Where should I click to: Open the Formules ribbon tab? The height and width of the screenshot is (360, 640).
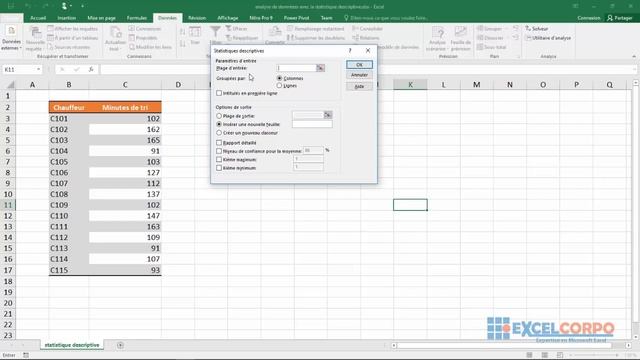tap(137, 18)
